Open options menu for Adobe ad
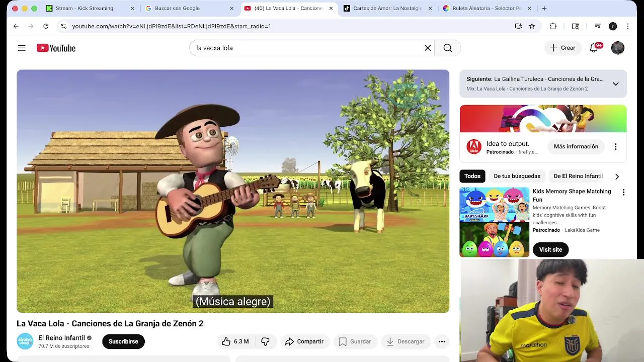Image resolution: width=644 pixels, height=362 pixels. tap(615, 146)
